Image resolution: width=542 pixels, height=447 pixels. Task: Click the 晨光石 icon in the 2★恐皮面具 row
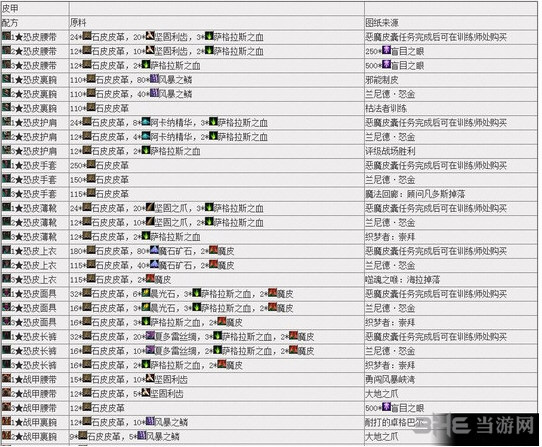(146, 307)
